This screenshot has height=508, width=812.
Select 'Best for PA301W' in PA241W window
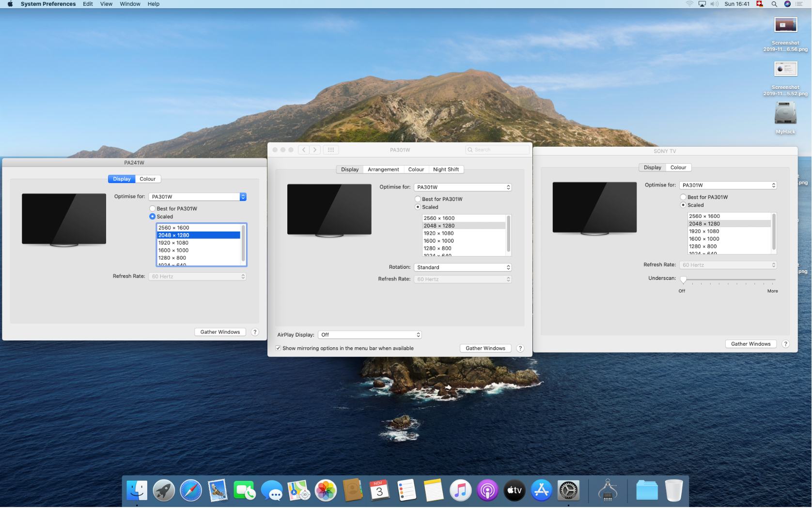point(153,209)
